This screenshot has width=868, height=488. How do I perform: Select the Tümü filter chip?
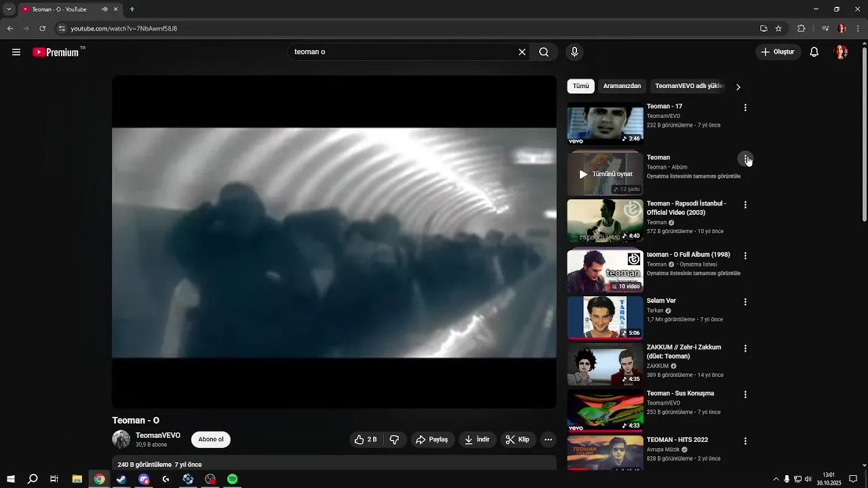click(580, 86)
